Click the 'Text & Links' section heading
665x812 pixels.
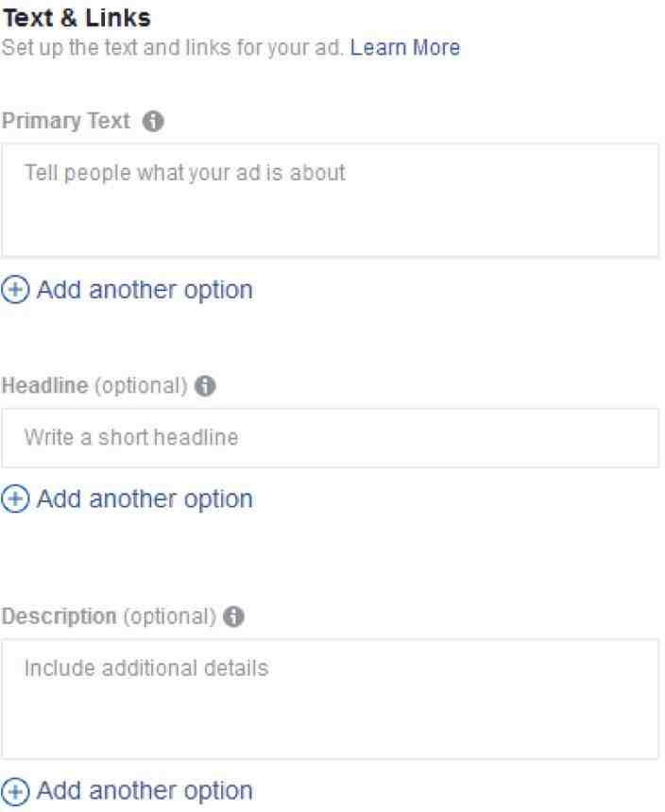[x=77, y=18]
